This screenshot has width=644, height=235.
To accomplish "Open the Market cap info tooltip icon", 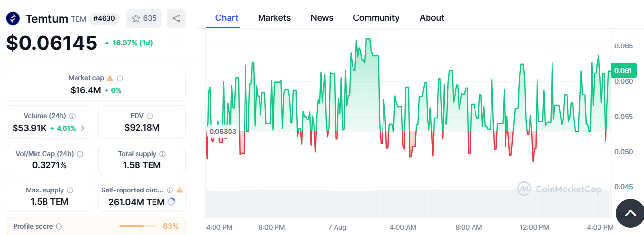I will click(120, 78).
